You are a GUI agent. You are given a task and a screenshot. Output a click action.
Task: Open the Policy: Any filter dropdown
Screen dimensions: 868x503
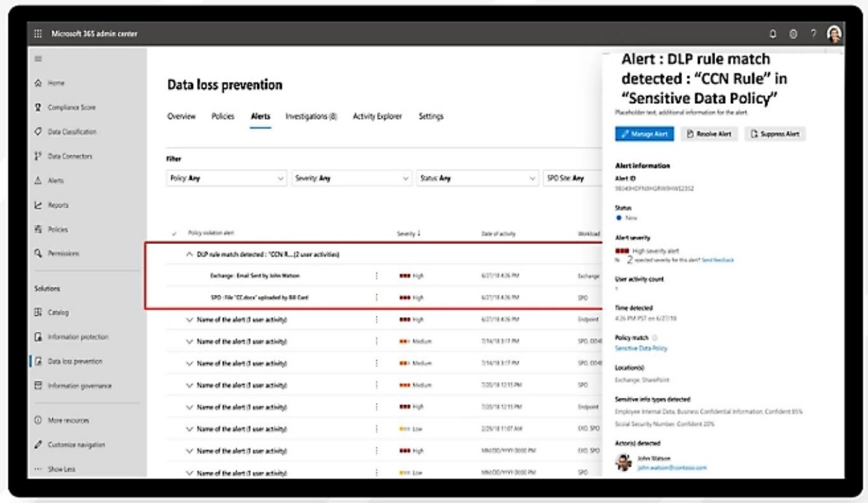(x=226, y=178)
